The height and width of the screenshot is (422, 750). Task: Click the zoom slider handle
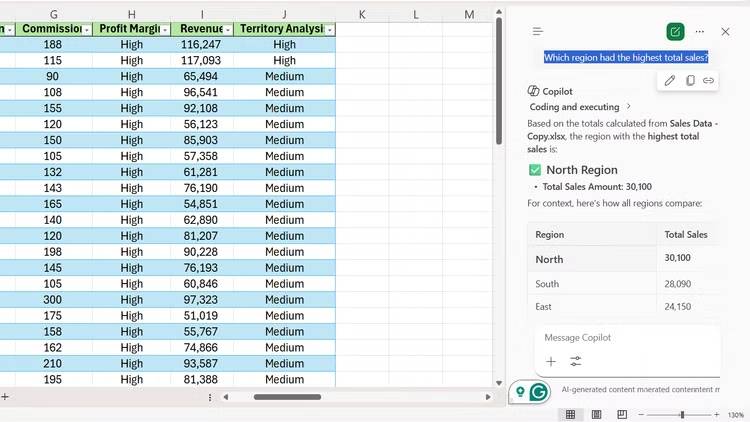pyautogui.click(x=682, y=414)
